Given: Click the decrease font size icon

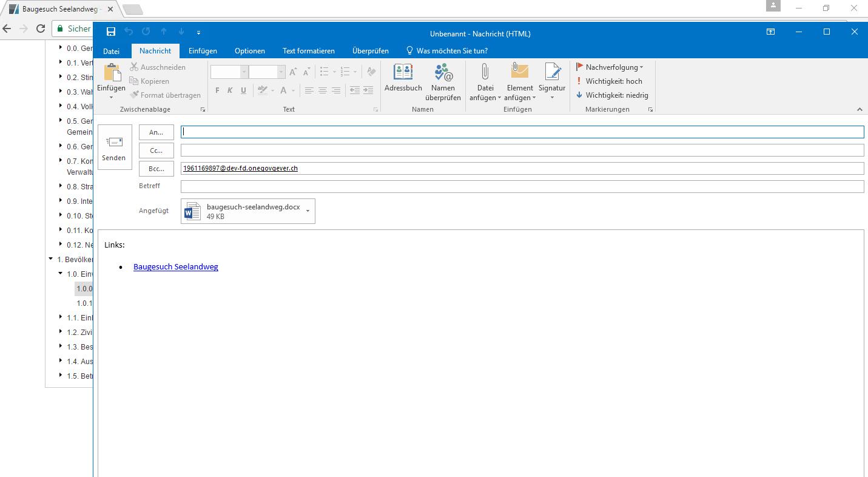Looking at the screenshot, I should point(306,72).
